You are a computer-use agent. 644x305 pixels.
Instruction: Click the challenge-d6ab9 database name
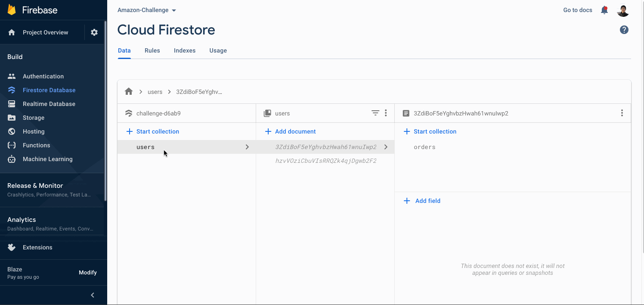pyautogui.click(x=158, y=113)
